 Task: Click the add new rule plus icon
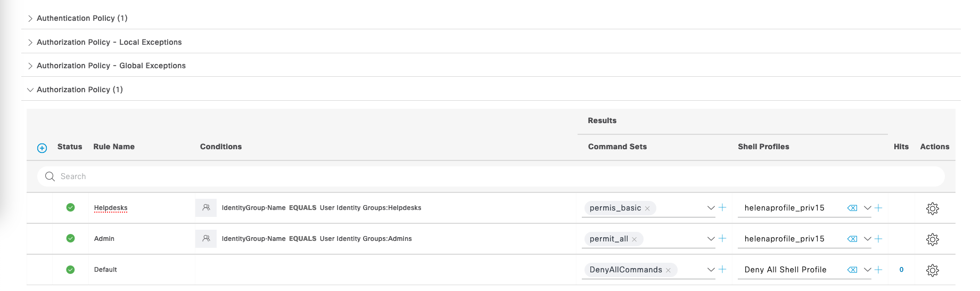tap(42, 148)
